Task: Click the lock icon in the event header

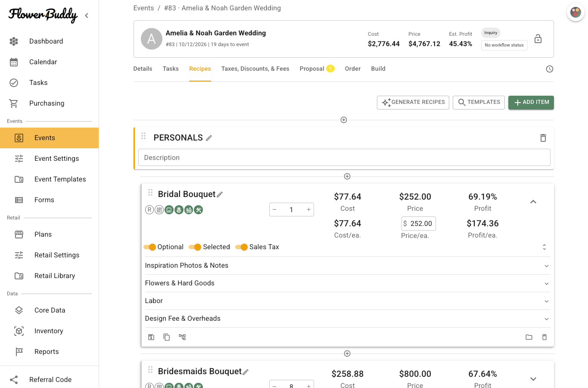Action: coord(538,39)
